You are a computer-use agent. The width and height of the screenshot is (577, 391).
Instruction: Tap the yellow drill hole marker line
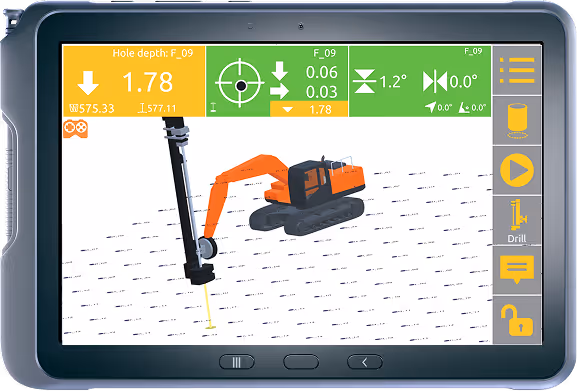(x=209, y=306)
